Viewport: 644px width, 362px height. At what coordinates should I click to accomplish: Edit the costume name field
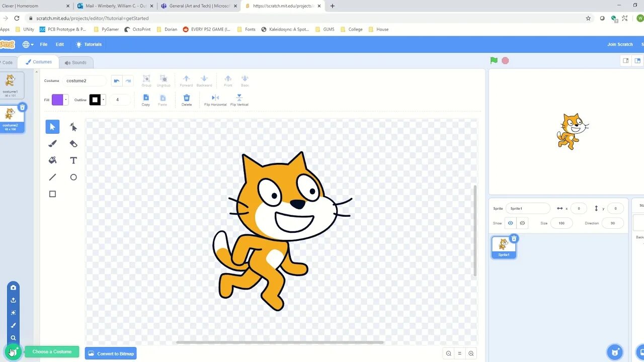pos(85,80)
